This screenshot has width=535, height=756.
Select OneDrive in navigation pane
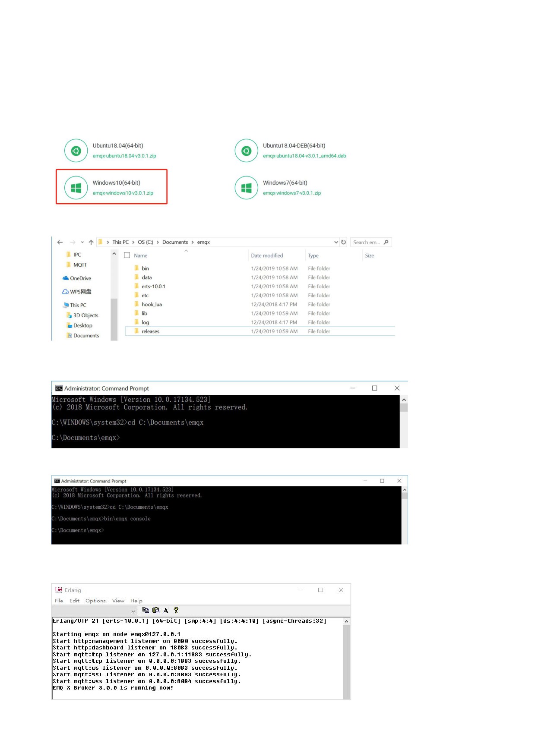click(77, 278)
